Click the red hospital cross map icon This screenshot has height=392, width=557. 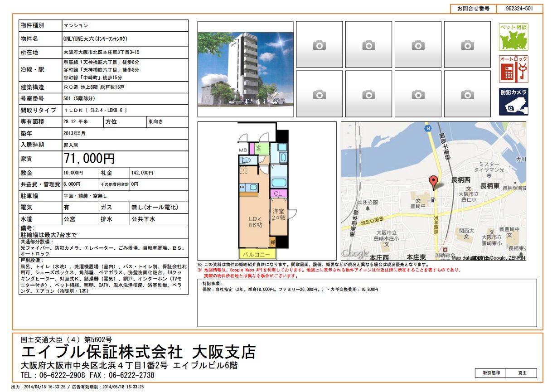(x=445, y=250)
